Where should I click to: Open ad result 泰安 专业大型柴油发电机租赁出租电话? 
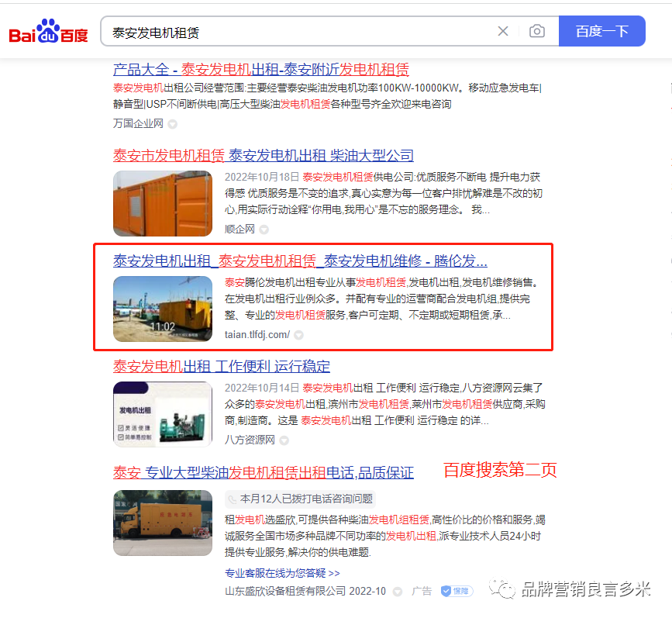(264, 472)
